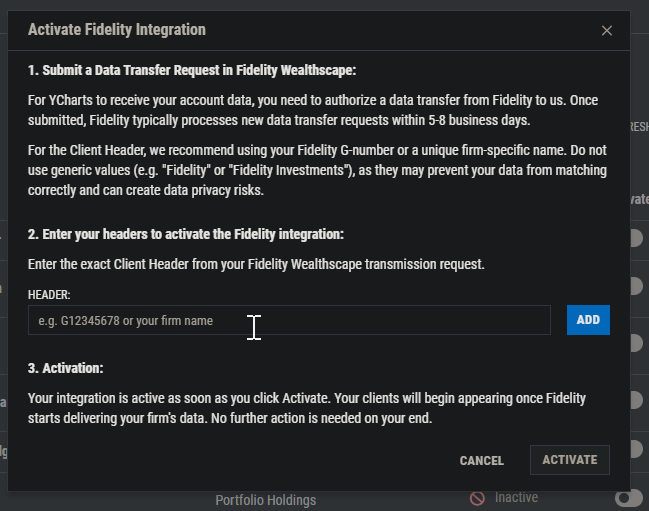The height and width of the screenshot is (511, 649).
Task: Click the ACTIVATE button
Action: coord(570,460)
